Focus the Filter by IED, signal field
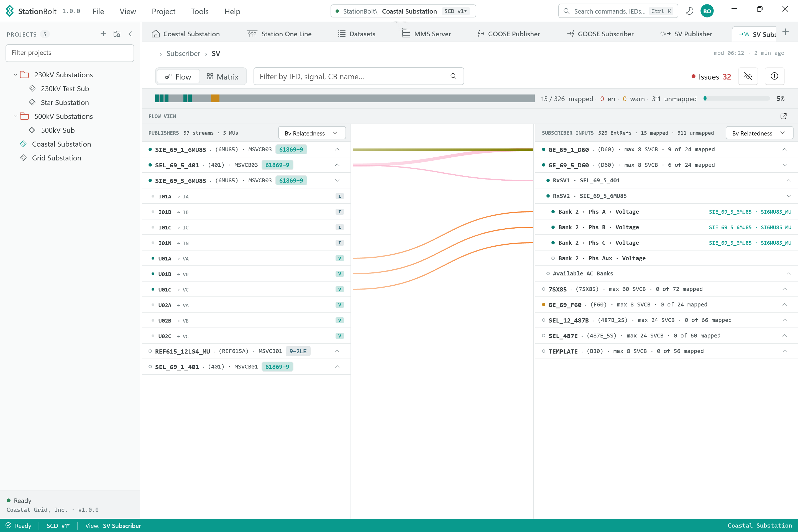The image size is (798, 532). 359,76
